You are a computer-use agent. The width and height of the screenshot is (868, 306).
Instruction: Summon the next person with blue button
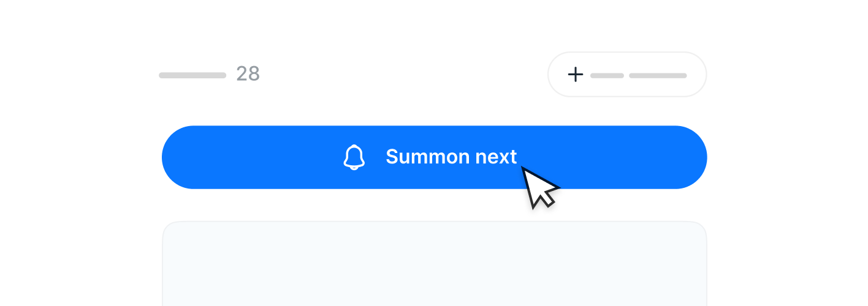[434, 157]
